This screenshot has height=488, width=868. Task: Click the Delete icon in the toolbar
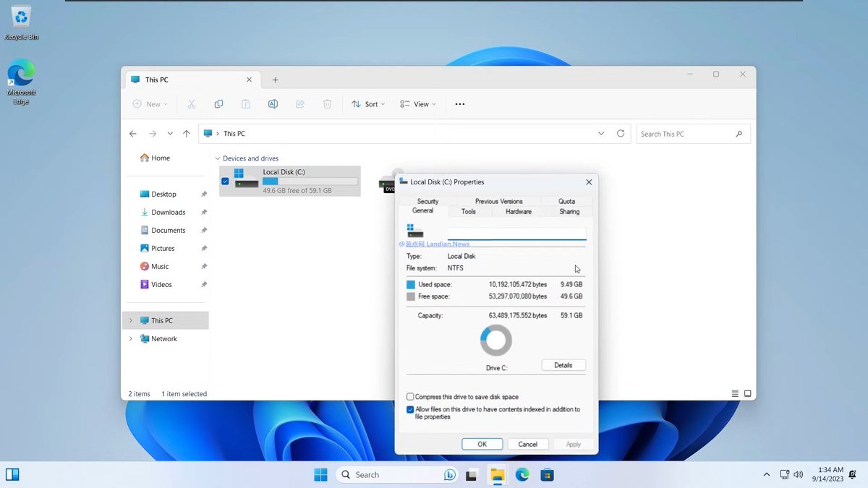pos(327,103)
